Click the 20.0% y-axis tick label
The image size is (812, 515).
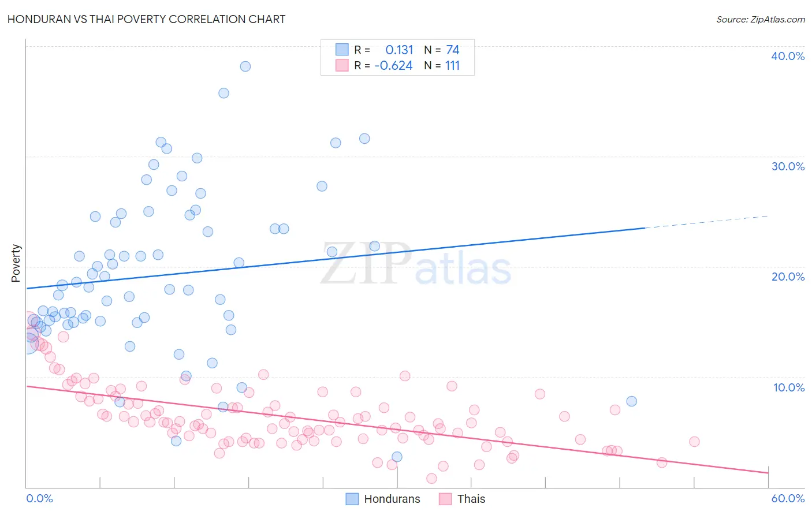(788, 277)
